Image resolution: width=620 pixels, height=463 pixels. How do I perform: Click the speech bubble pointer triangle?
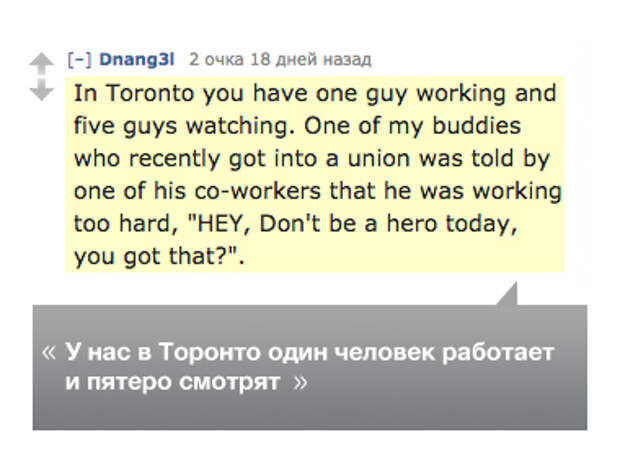point(507,294)
